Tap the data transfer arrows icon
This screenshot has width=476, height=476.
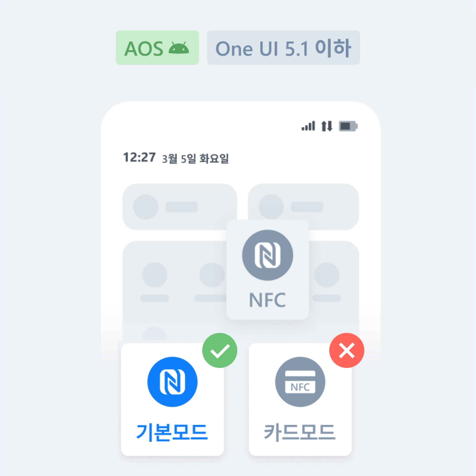(327, 126)
